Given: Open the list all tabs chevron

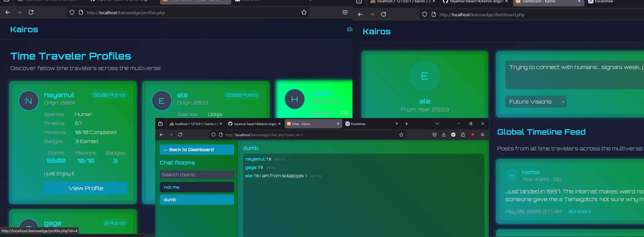Looking at the screenshot, I should 437,124.
